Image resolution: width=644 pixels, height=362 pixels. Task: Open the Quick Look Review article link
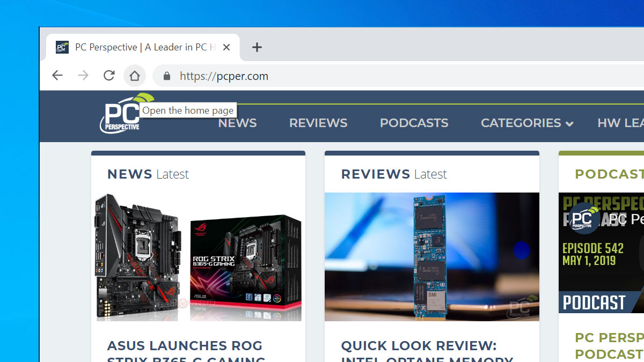click(x=427, y=351)
